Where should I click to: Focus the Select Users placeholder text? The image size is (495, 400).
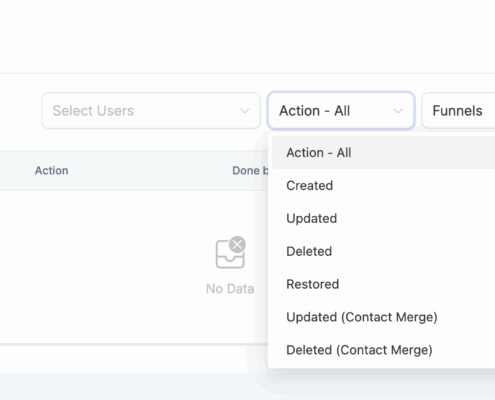click(93, 111)
